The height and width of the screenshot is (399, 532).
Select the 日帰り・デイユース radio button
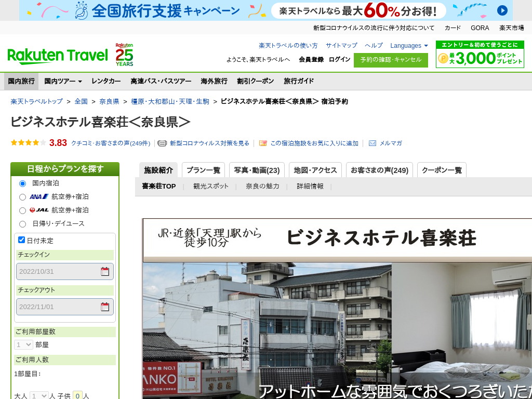22,224
